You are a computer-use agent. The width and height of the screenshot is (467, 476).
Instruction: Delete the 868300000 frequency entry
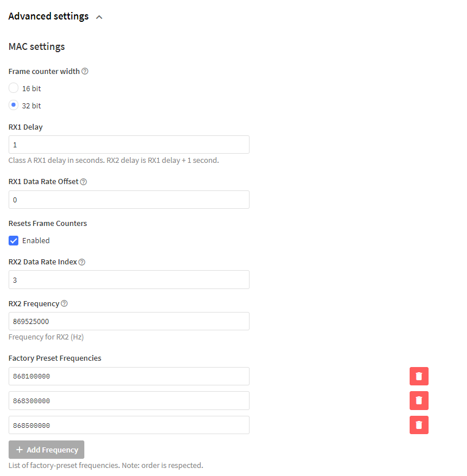419,401
